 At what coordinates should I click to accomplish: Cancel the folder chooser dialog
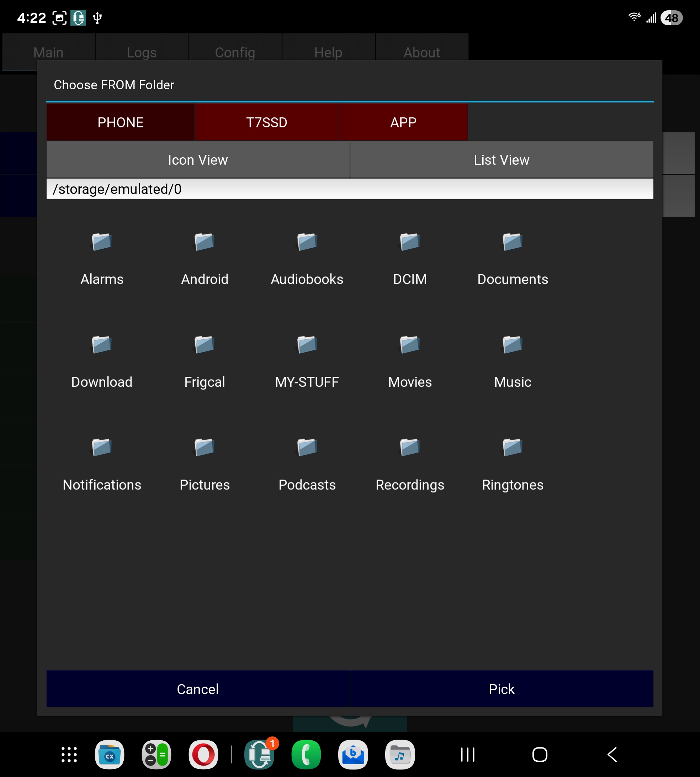(198, 689)
